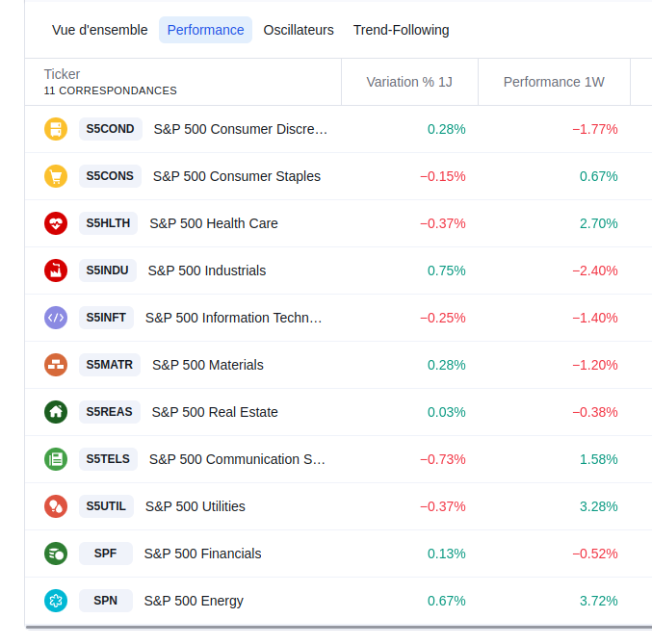Click the Communication Services icon

(x=56, y=459)
